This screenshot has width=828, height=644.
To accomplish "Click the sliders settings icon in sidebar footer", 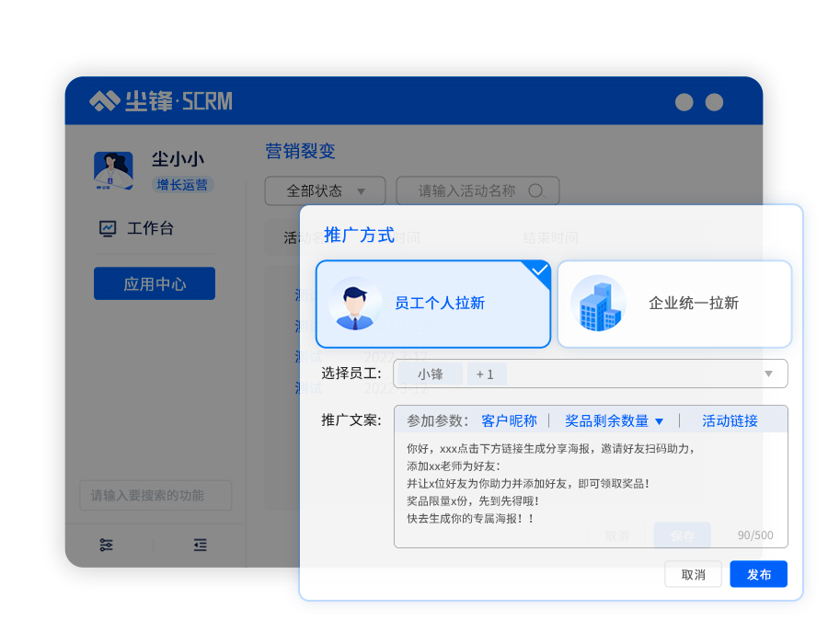I will click(106, 545).
